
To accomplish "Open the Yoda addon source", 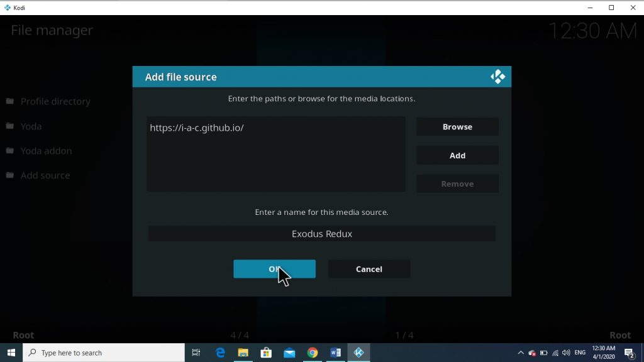I will [48, 151].
